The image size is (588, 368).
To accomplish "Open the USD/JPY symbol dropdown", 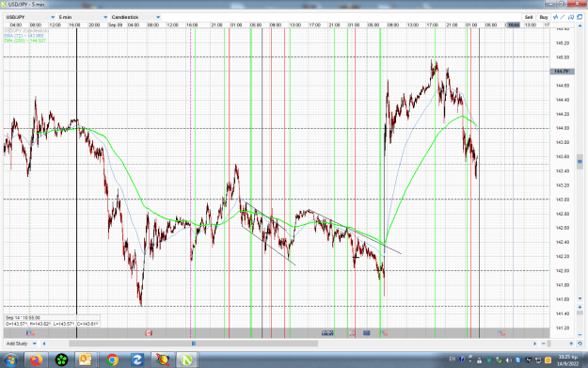I will pos(30,17).
